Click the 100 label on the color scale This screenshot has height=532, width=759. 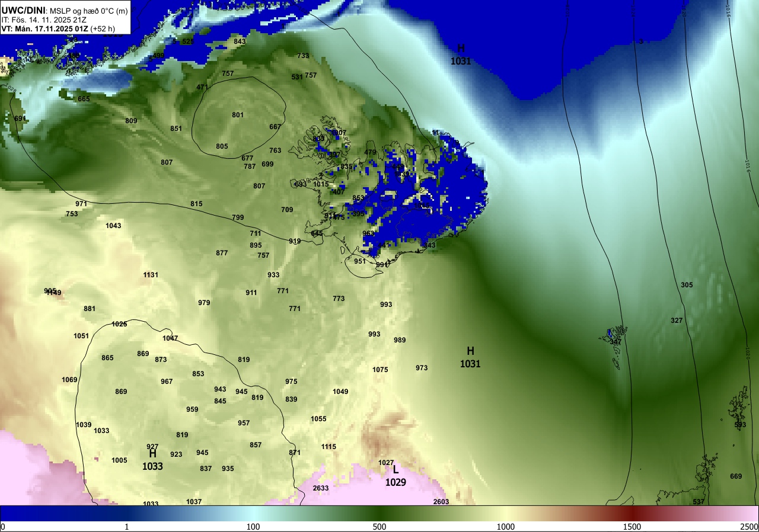[x=253, y=527]
